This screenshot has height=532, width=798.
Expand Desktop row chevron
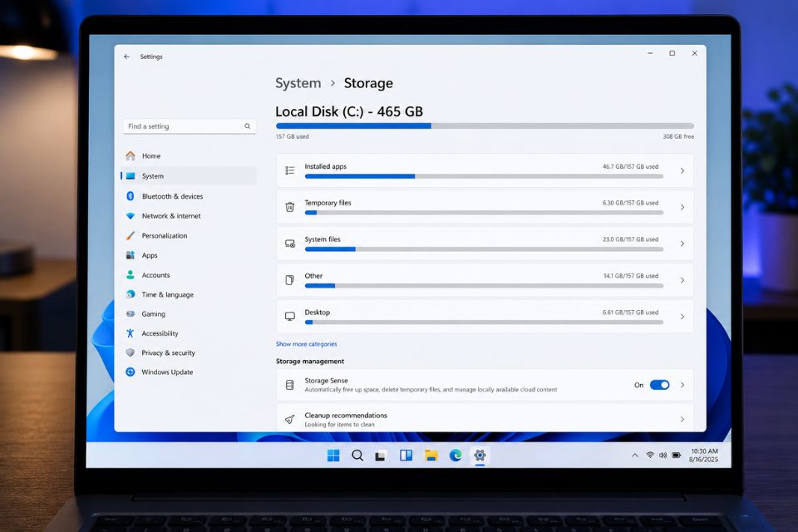[682, 317]
